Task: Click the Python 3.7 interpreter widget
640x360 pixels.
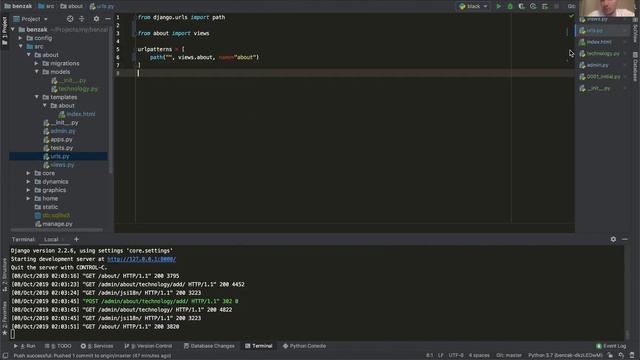Action: pyautogui.click(x=565, y=356)
